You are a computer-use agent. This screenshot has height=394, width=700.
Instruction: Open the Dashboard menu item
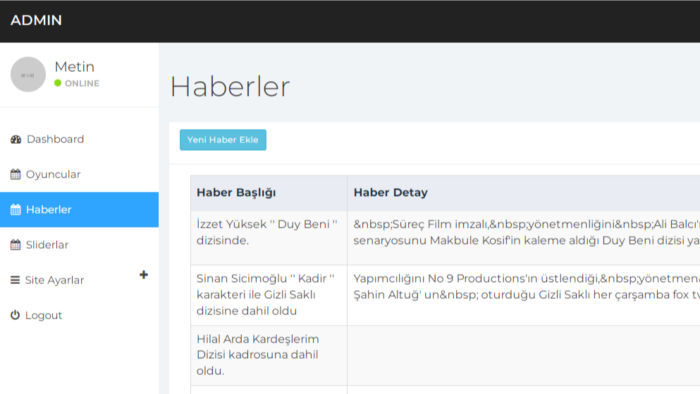click(x=79, y=139)
